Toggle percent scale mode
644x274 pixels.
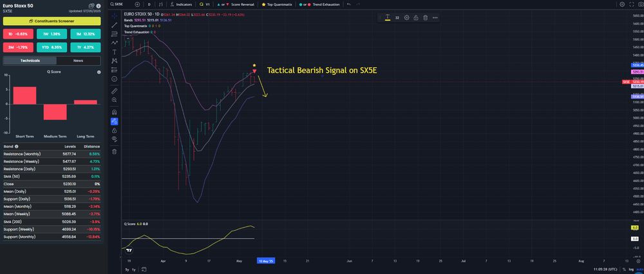[624, 269]
